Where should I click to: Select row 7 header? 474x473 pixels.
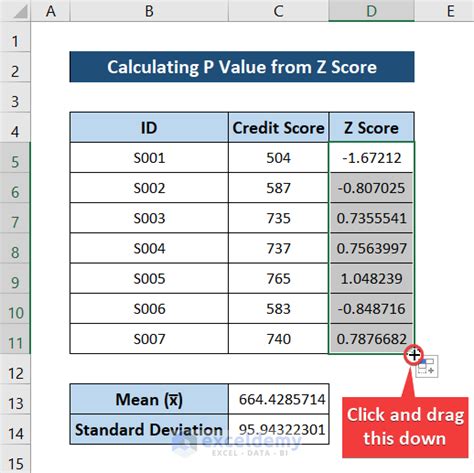pos(15,218)
